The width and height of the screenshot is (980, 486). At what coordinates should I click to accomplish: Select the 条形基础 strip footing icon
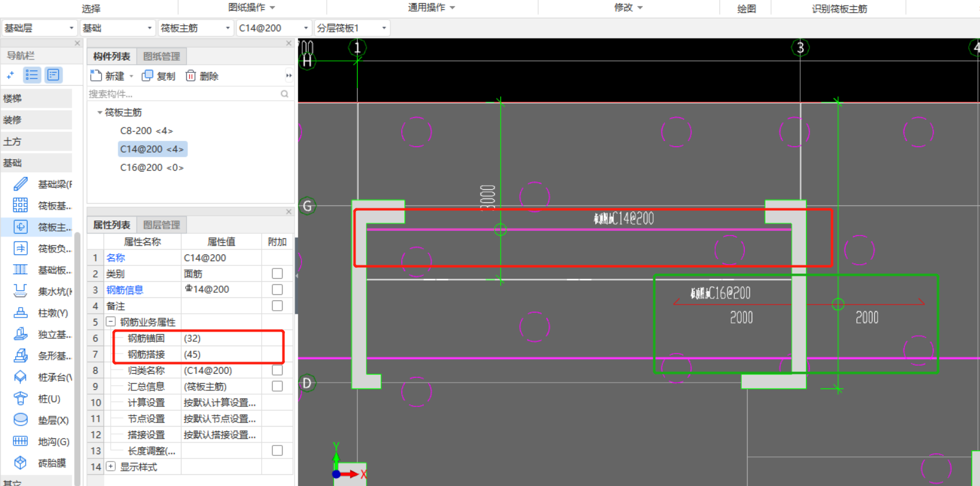pyautogui.click(x=20, y=355)
